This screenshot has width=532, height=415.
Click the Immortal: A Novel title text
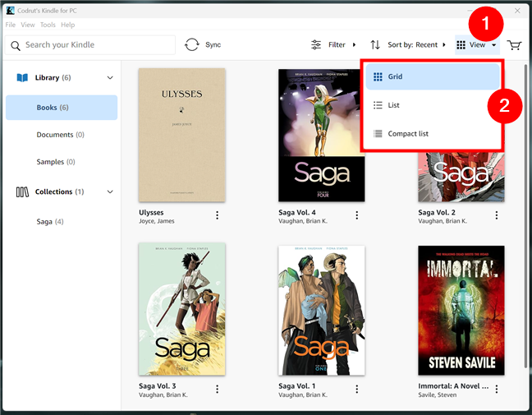(454, 386)
